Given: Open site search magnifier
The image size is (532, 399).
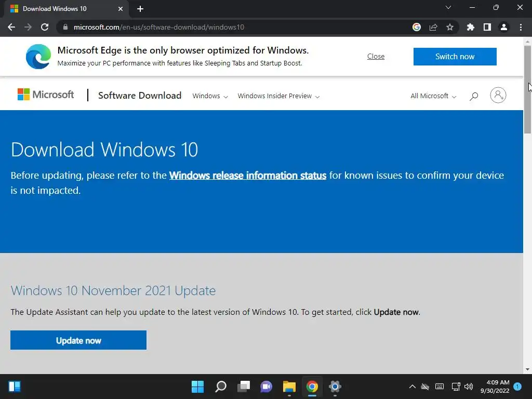Looking at the screenshot, I should (x=474, y=96).
